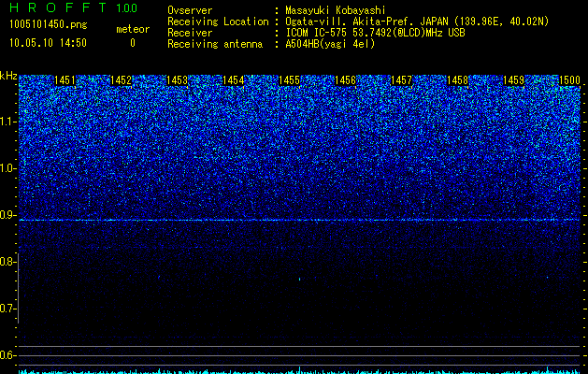Screen dimensions: 588x374
Task: Click the 1457 time marker
Action: [x=401, y=80]
